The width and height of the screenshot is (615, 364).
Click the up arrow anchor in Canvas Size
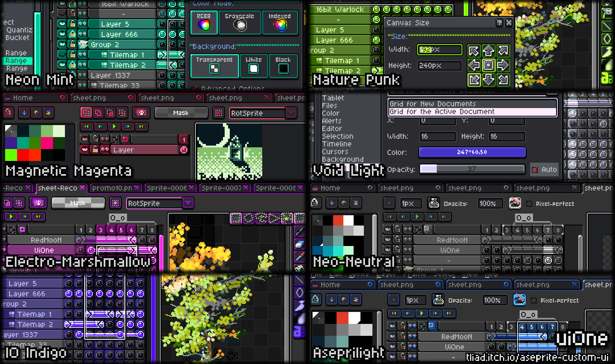(488, 51)
